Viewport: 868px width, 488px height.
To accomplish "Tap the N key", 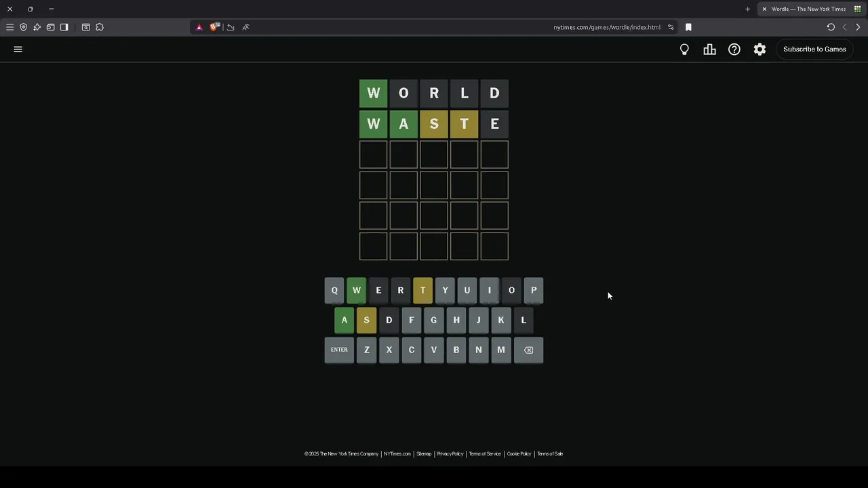I will pyautogui.click(x=479, y=350).
